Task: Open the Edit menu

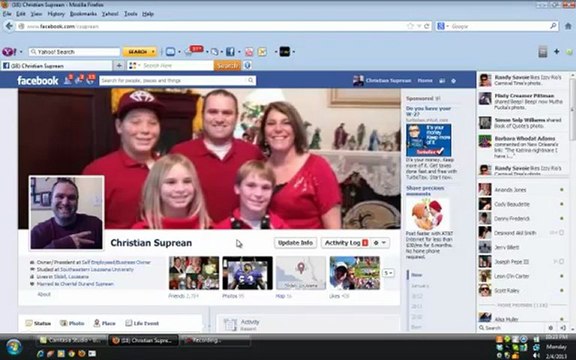Action: point(21,14)
